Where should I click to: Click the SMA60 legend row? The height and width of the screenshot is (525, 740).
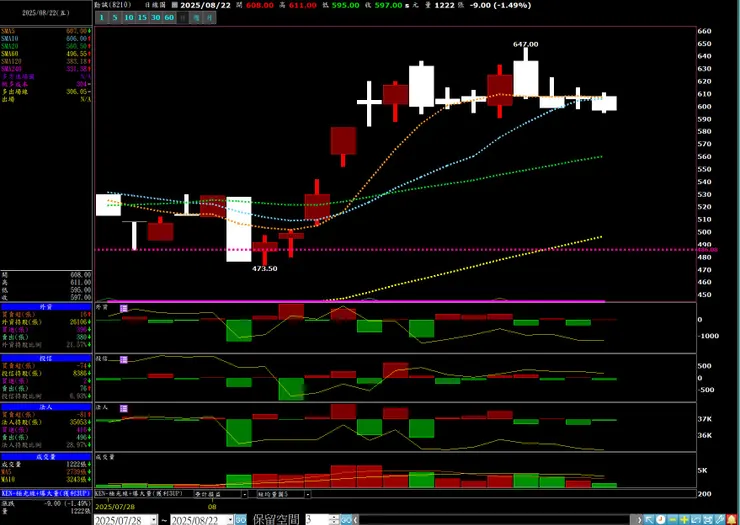(46, 54)
